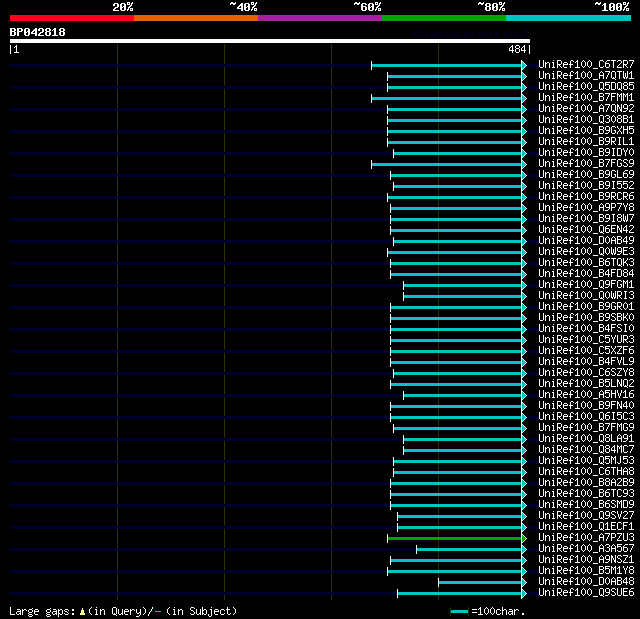Screen dimensions: 640x619
Task: Select the UniRef100_Q9SUE6 hit
Action: coord(586,593)
